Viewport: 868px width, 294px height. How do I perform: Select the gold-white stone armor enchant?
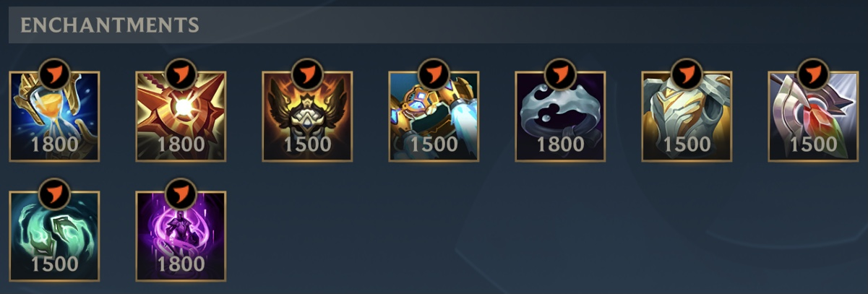pos(687,116)
